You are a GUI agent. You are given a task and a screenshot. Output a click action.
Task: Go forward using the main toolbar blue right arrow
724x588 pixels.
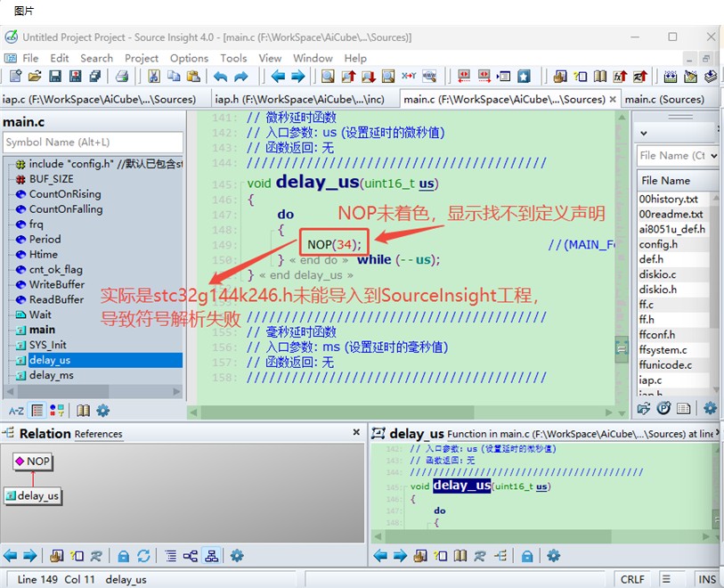point(297,77)
